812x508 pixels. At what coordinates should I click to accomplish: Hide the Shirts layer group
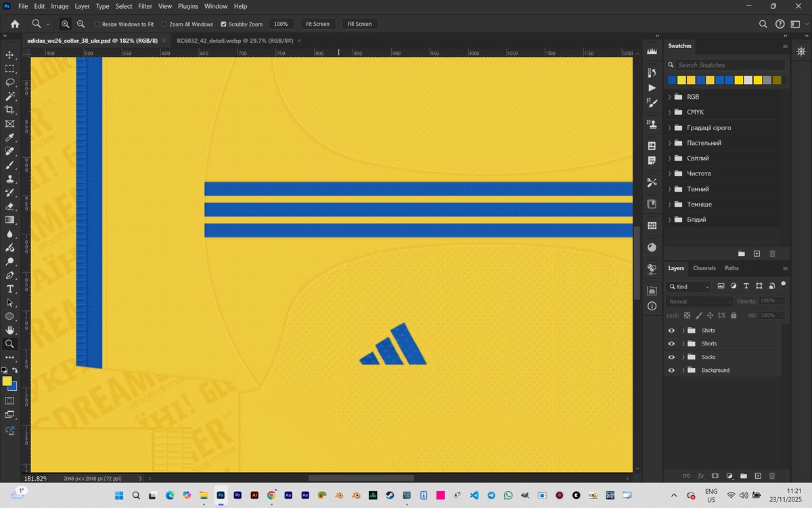pyautogui.click(x=671, y=331)
